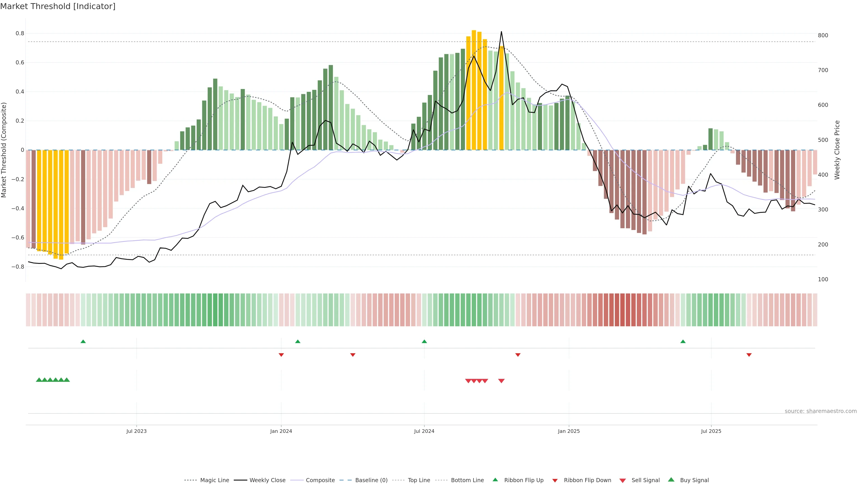Click source sharemaestro.com text

coord(821,411)
